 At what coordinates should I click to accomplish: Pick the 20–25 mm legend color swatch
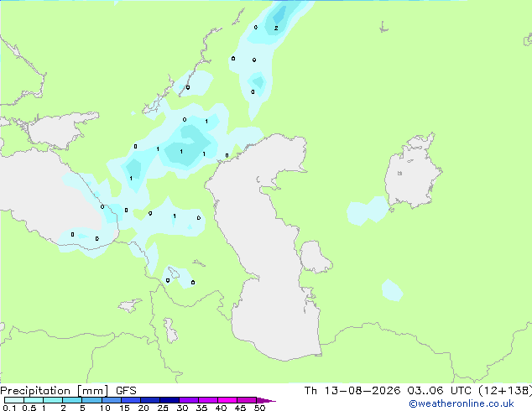[x=150, y=400]
